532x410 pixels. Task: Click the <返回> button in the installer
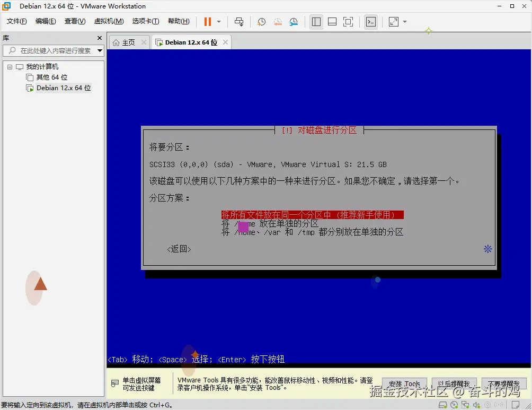click(x=179, y=249)
